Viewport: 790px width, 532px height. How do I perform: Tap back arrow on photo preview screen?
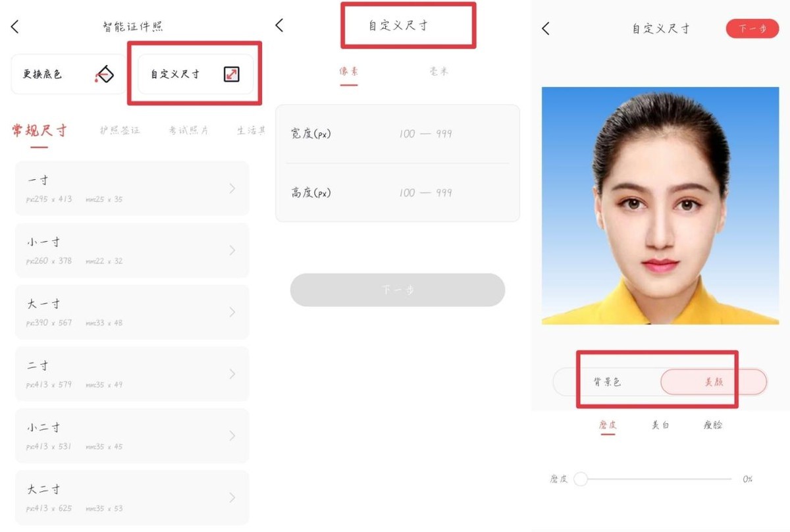click(545, 28)
